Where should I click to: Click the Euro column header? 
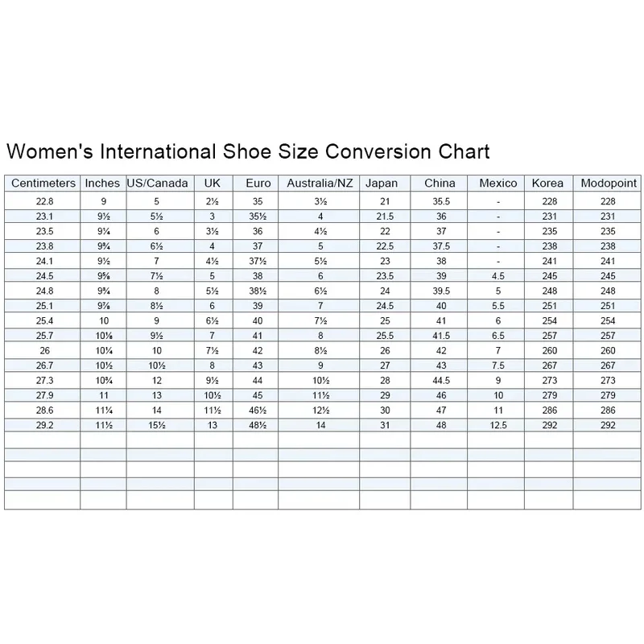pos(258,183)
